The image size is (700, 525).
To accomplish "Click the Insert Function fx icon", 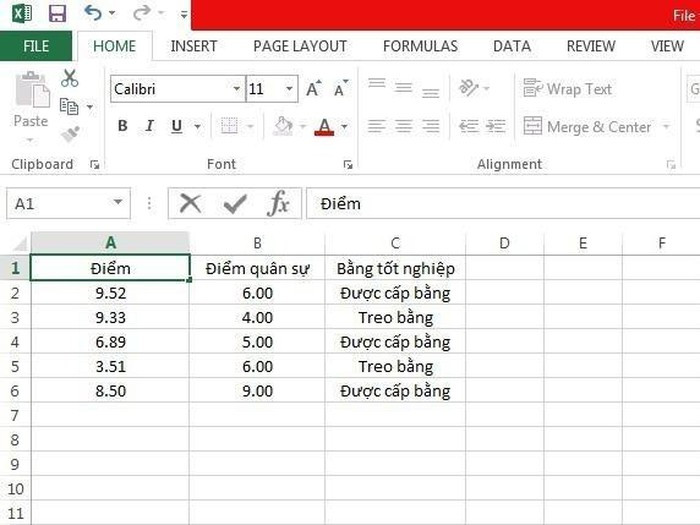I will pos(278,204).
